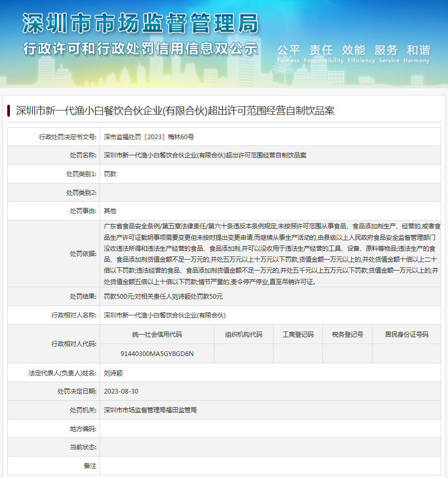Click the 处罚类别2 label
This screenshot has width=448, height=478.
(x=81, y=193)
